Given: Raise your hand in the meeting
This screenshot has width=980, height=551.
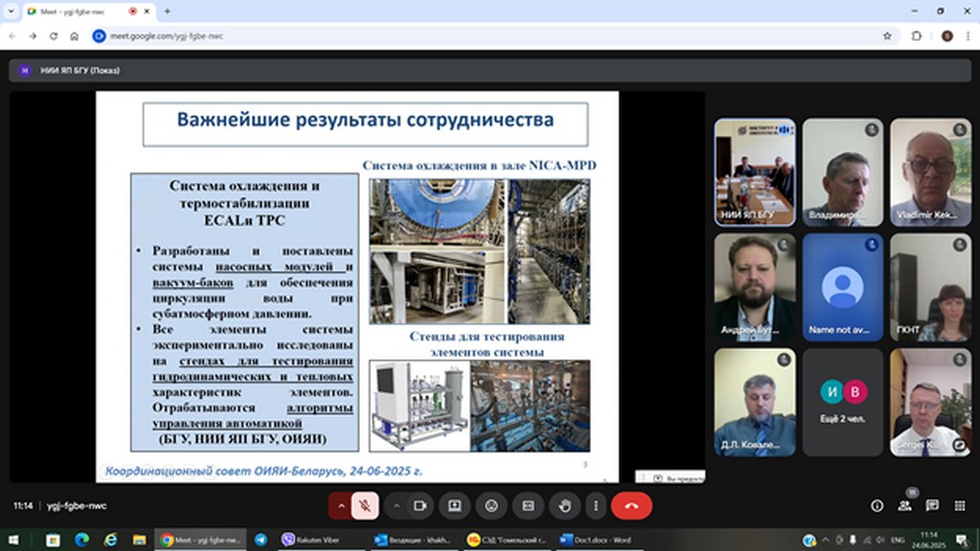Looking at the screenshot, I should pyautogui.click(x=565, y=505).
